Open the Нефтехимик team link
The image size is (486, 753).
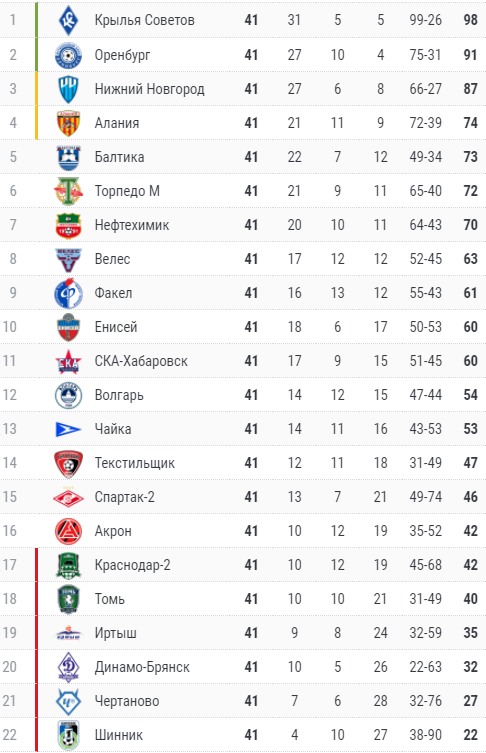click(x=132, y=225)
